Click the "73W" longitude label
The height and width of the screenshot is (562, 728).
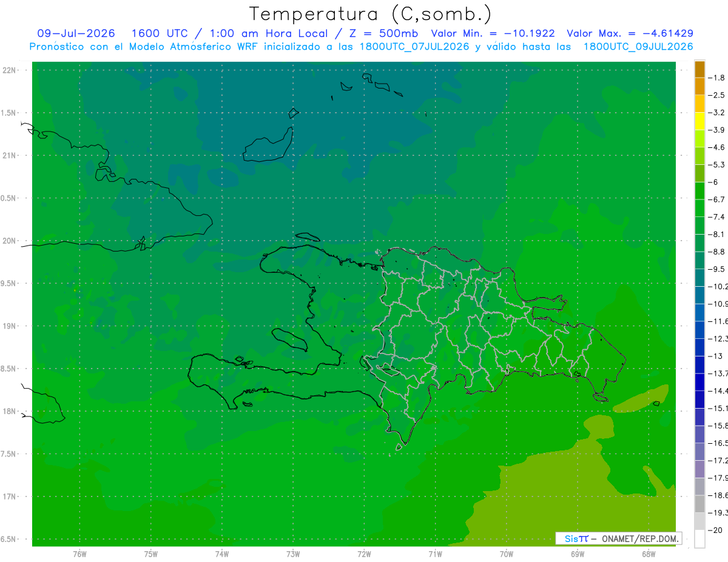click(293, 554)
